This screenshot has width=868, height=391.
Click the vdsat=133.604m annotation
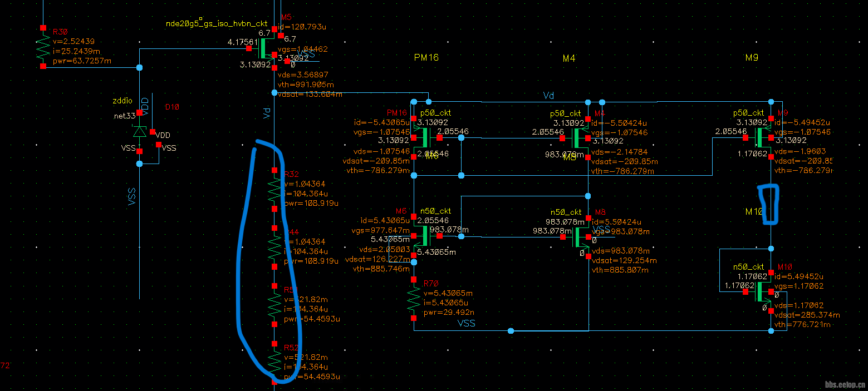[310, 94]
